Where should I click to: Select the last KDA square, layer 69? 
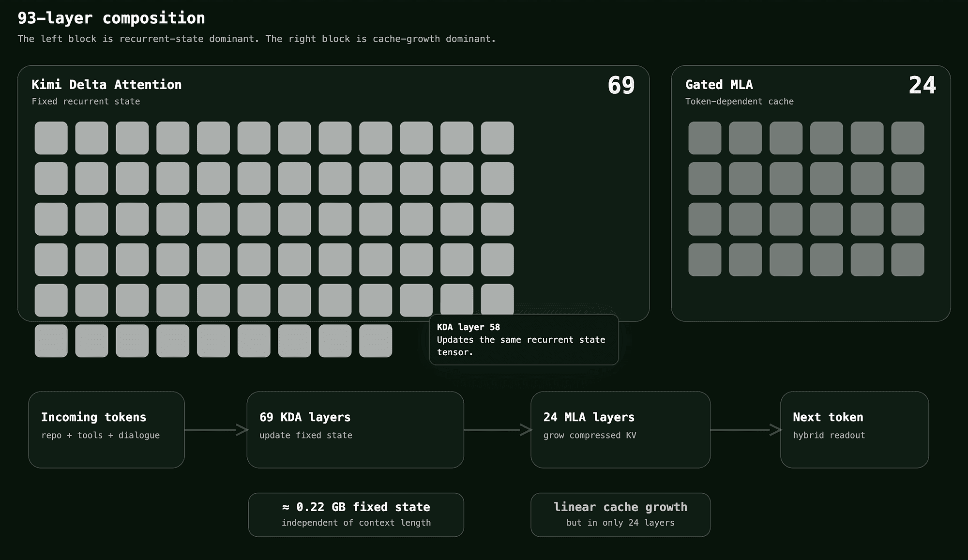(x=376, y=341)
